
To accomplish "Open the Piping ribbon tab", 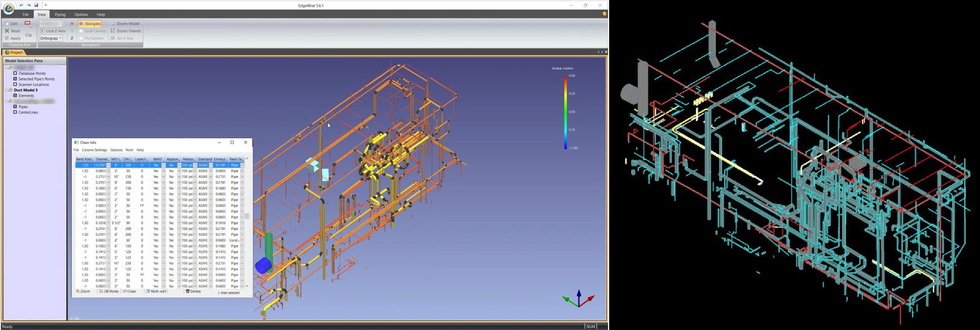I will tap(60, 15).
